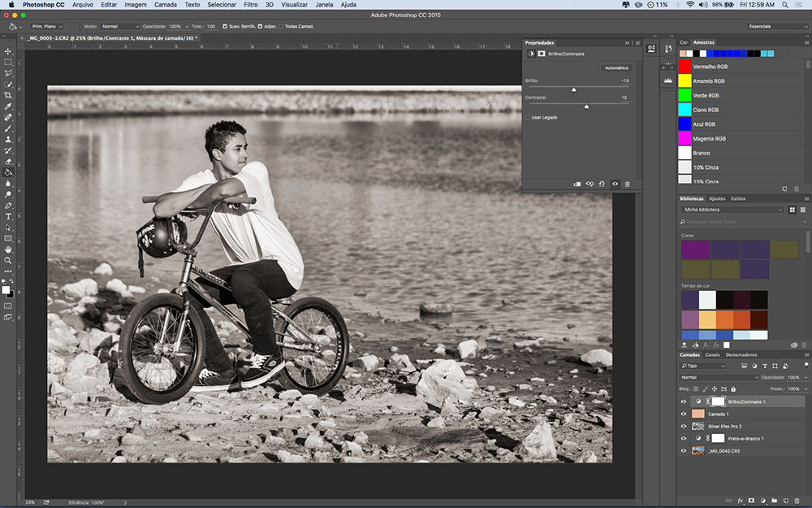The height and width of the screenshot is (508, 812).
Task: Pick the Eyedropper tool
Action: coord(8,106)
